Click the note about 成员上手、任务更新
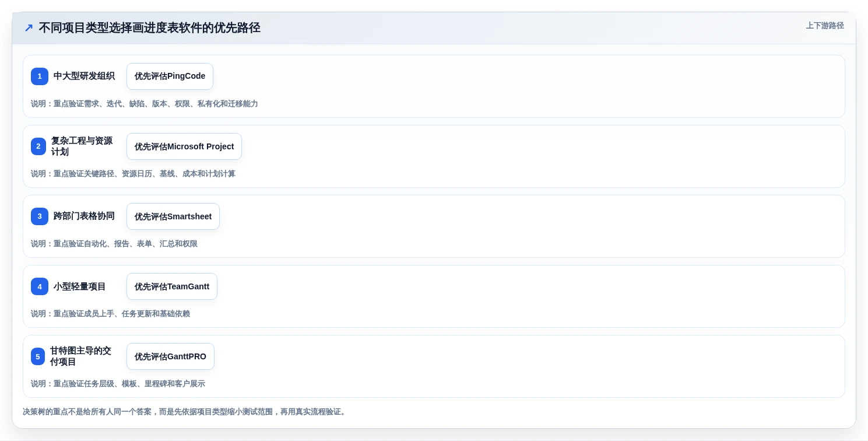 pos(110,314)
